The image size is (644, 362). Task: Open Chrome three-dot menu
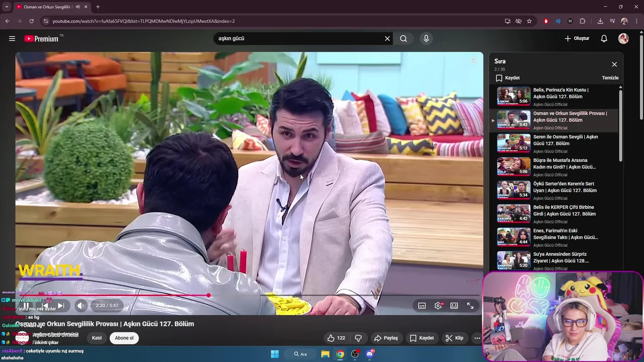click(x=637, y=21)
